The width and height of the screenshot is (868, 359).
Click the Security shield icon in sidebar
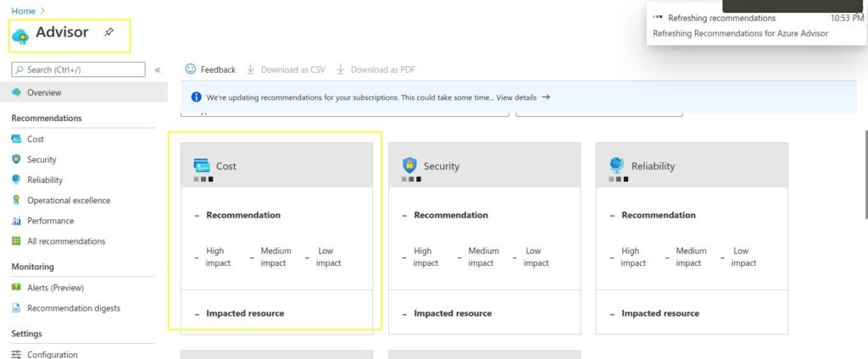(x=16, y=159)
